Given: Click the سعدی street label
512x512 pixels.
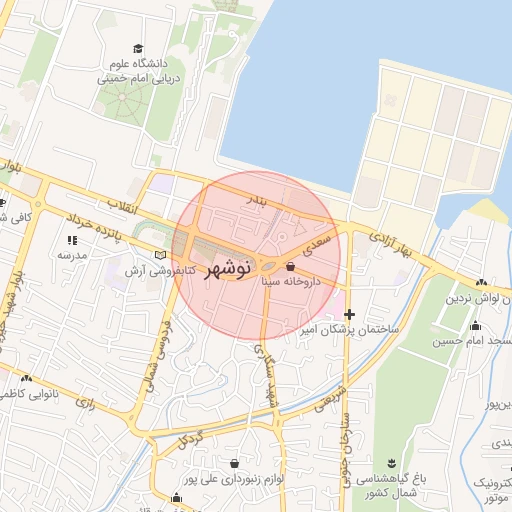Looking at the screenshot, I should (316, 245).
